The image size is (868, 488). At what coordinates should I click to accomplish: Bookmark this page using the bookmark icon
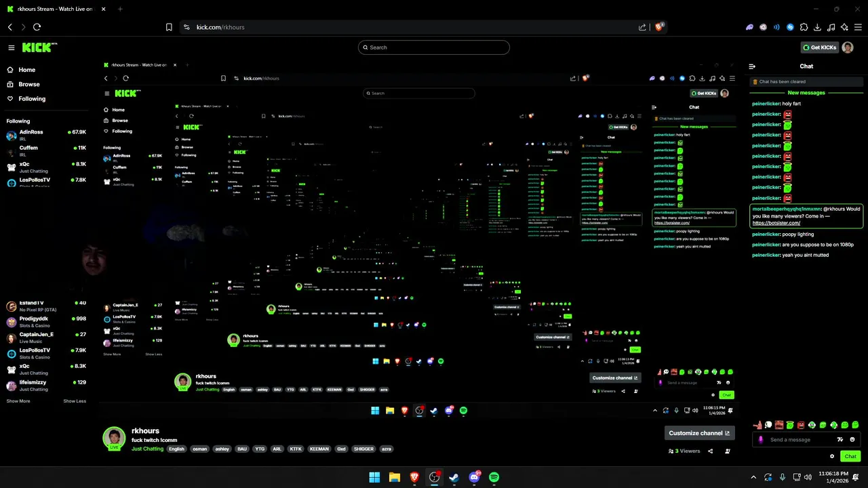click(x=169, y=27)
